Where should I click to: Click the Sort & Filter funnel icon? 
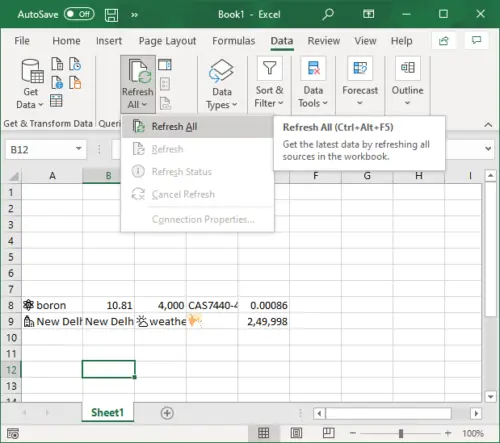pyautogui.click(x=269, y=68)
